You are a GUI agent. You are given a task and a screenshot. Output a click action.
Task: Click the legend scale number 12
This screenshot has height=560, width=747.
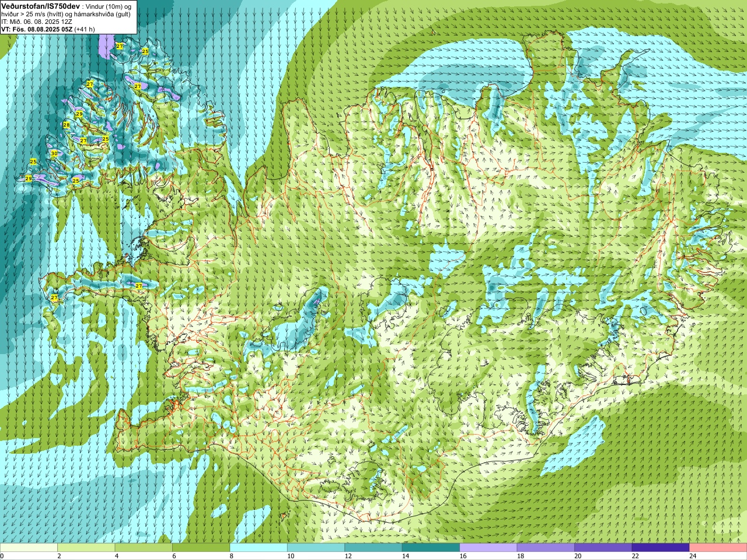pyautogui.click(x=348, y=556)
